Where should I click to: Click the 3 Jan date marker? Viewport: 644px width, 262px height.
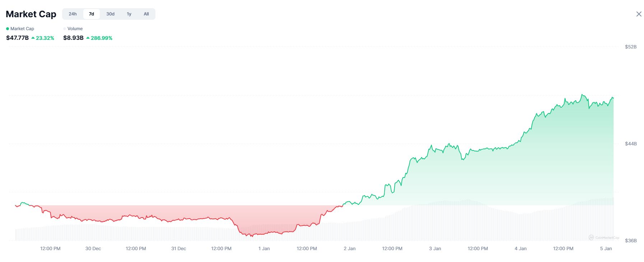(x=435, y=248)
